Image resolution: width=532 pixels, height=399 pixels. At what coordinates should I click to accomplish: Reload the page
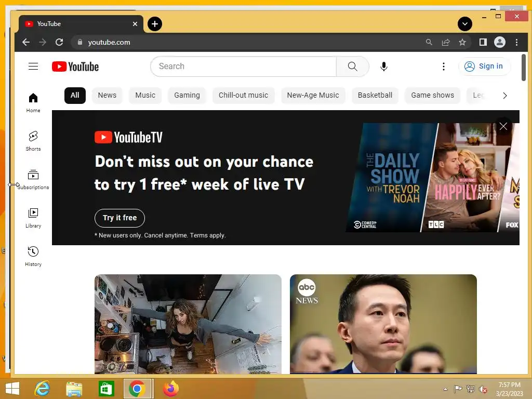coord(59,42)
